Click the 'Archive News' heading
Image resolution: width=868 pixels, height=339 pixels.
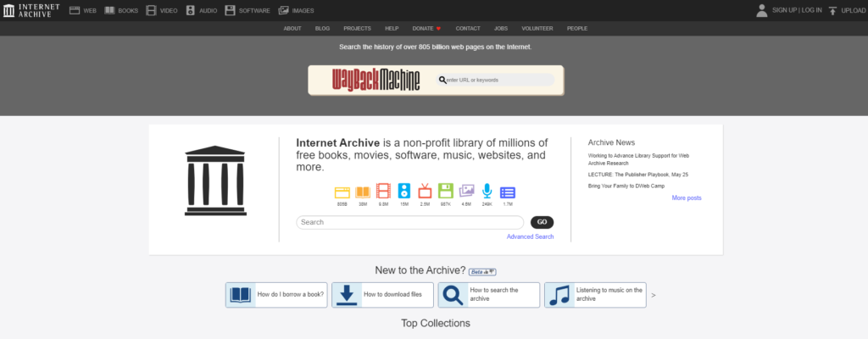pyautogui.click(x=611, y=142)
